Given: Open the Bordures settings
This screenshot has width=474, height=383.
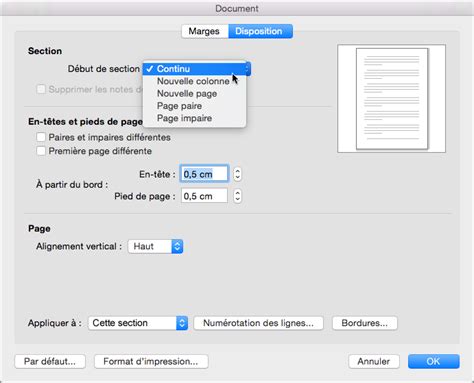Looking at the screenshot, I should coord(365,323).
